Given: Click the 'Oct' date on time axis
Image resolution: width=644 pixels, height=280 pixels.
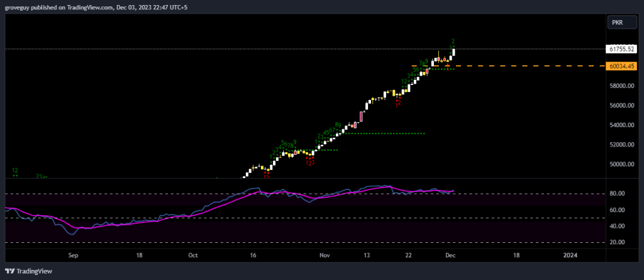Looking at the screenshot, I should click(193, 255).
